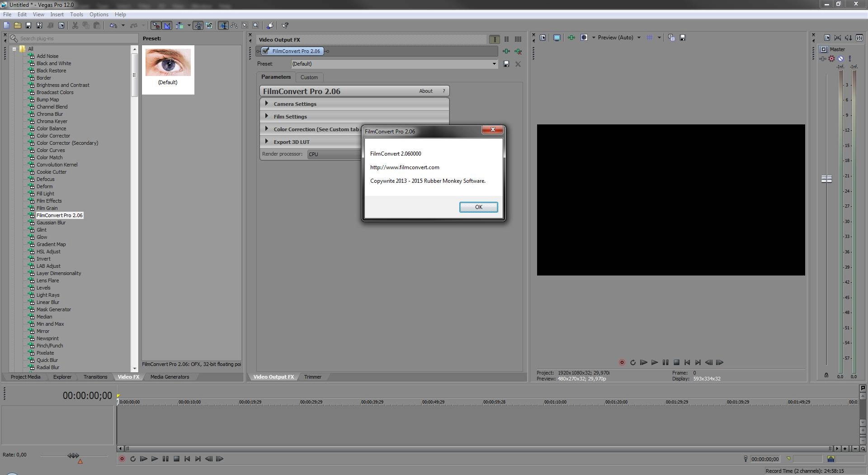Create a new project with toolbar icon
Screen dimensions: 868x475
6,26
